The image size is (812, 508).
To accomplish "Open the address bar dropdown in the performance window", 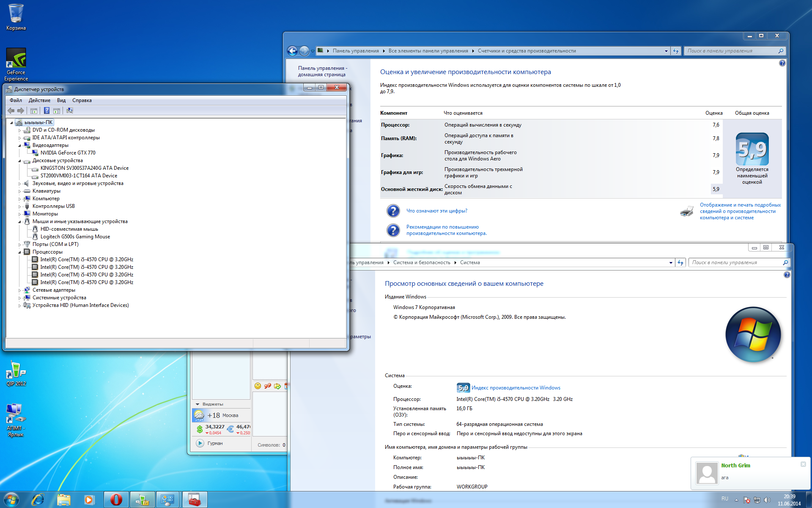I will click(666, 51).
